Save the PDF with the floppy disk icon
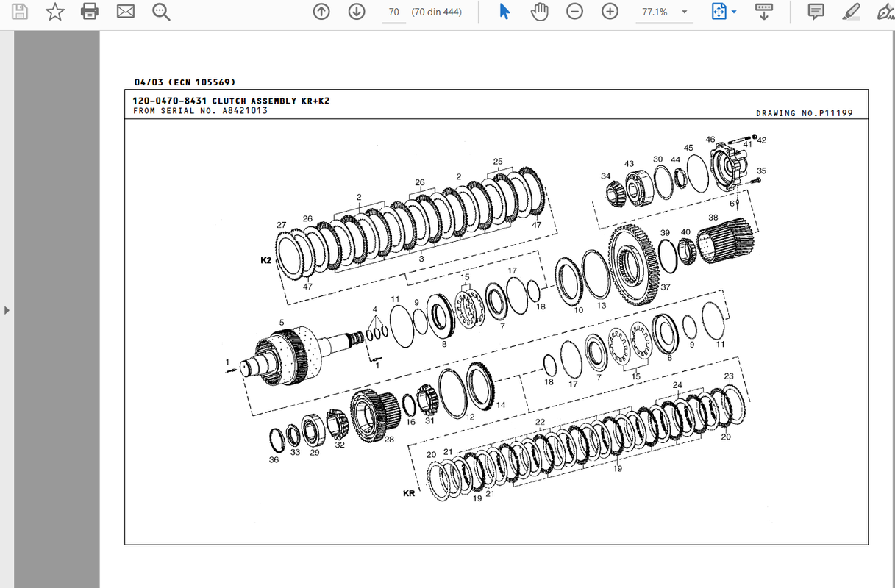This screenshot has height=588, width=895. click(20, 12)
